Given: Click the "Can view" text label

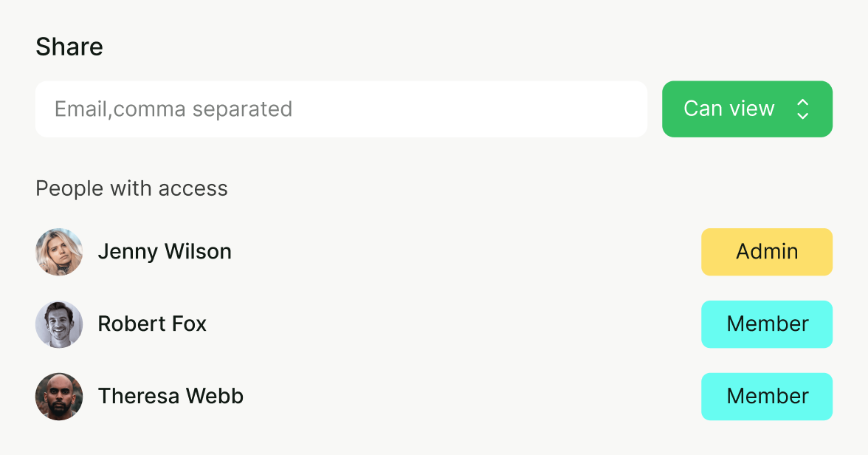Looking at the screenshot, I should [728, 109].
